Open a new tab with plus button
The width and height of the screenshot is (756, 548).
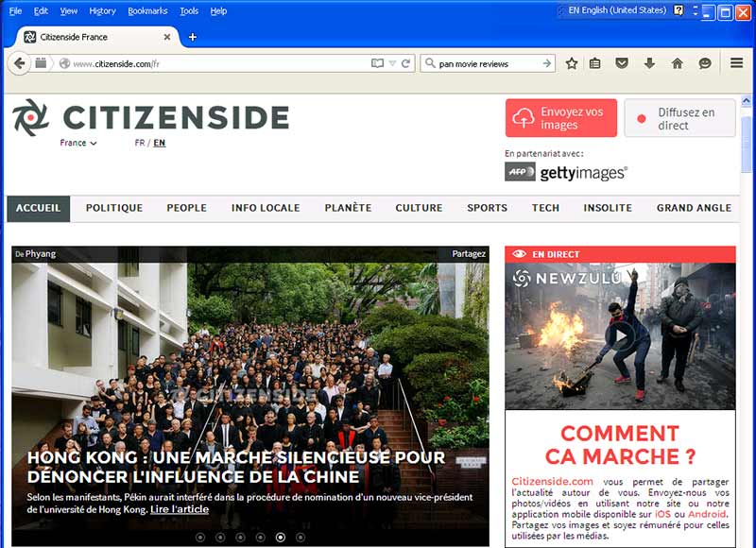[x=193, y=37]
